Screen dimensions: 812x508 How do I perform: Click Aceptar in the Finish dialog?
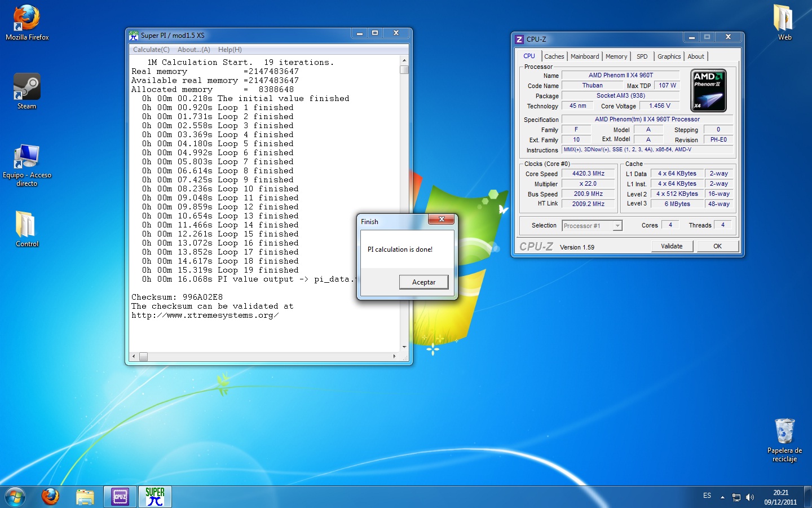click(x=423, y=282)
